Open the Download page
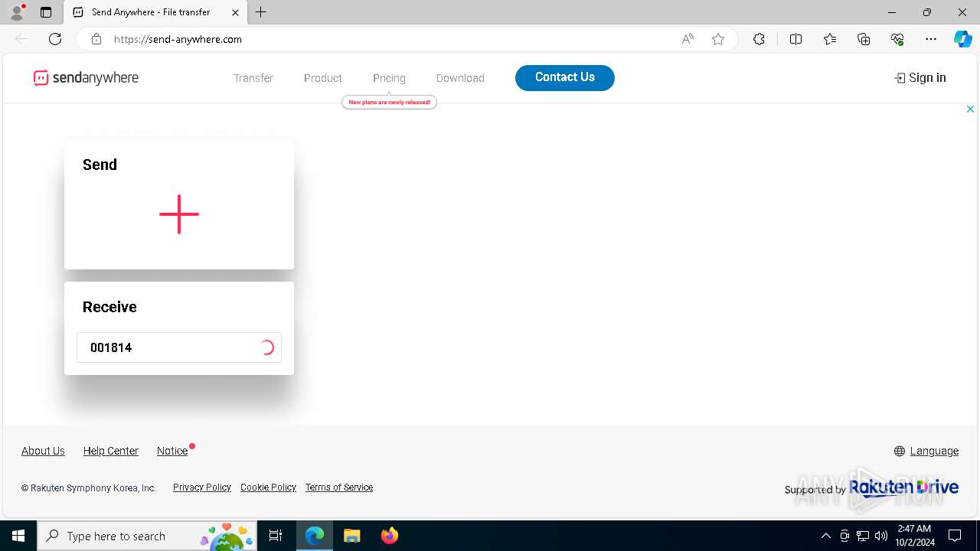Screen dimensions: 980x551 [460, 78]
